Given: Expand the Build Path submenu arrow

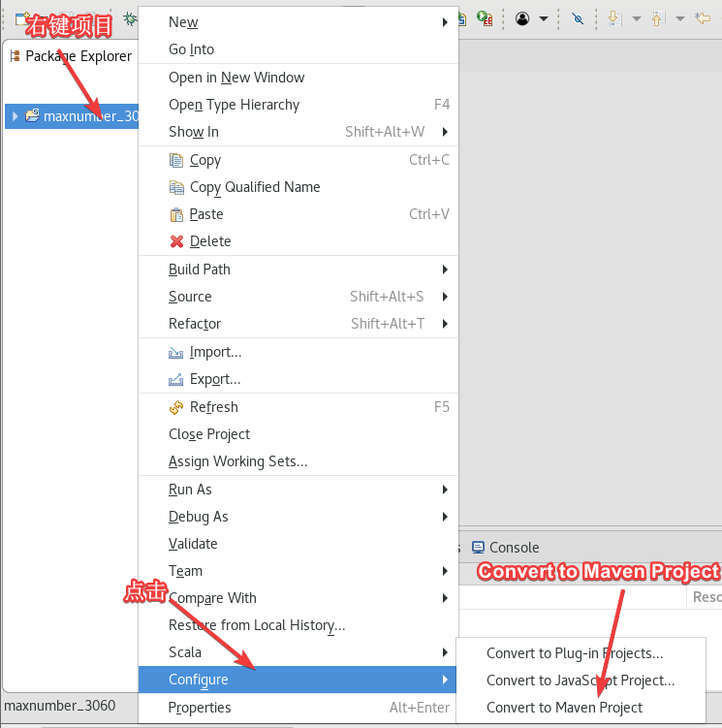Looking at the screenshot, I should pyautogui.click(x=445, y=269).
